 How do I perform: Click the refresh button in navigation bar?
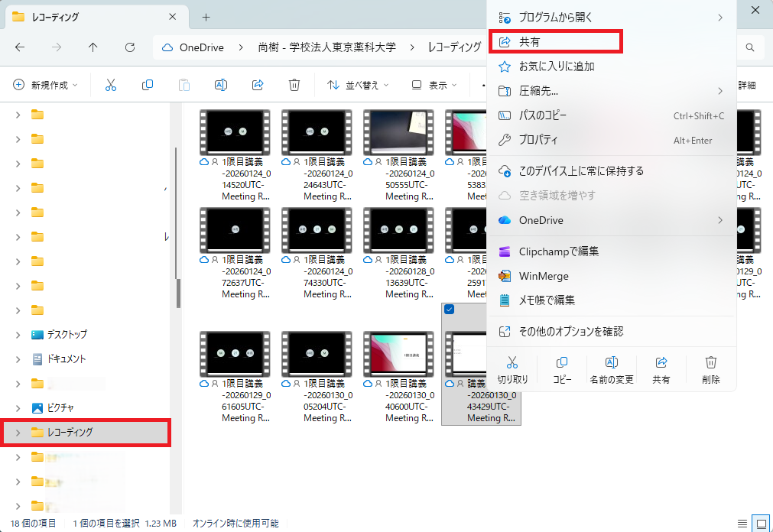tap(130, 47)
